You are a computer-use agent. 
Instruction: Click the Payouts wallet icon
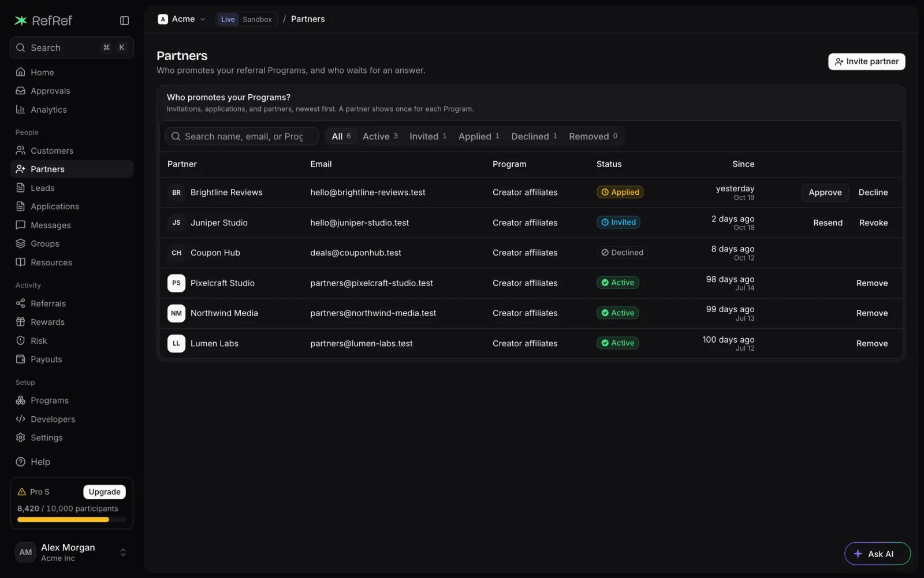click(x=21, y=359)
